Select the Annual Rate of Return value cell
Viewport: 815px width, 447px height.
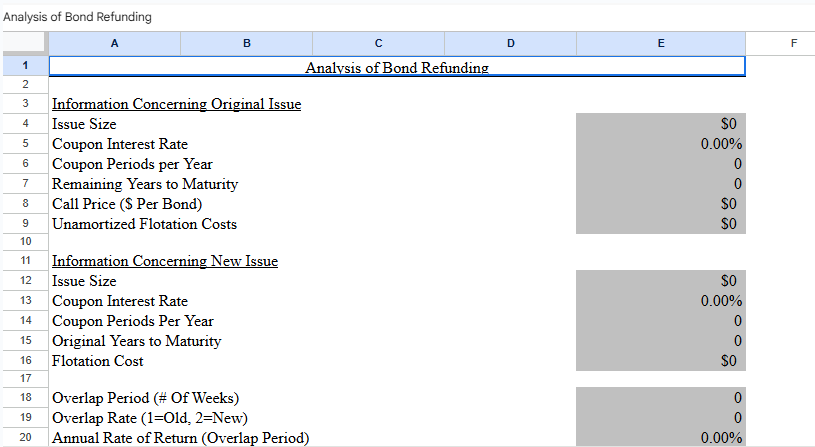click(x=660, y=438)
